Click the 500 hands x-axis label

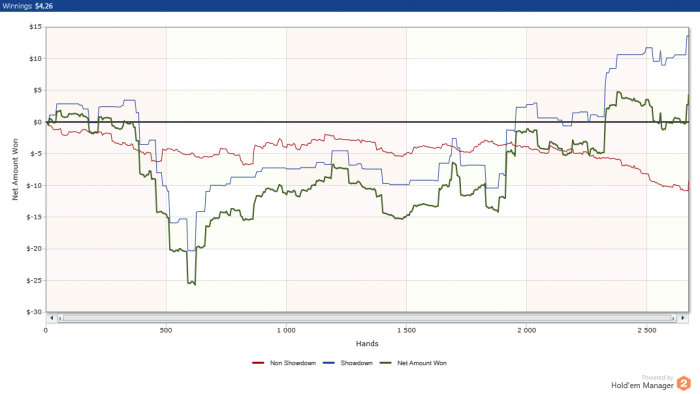coord(166,331)
